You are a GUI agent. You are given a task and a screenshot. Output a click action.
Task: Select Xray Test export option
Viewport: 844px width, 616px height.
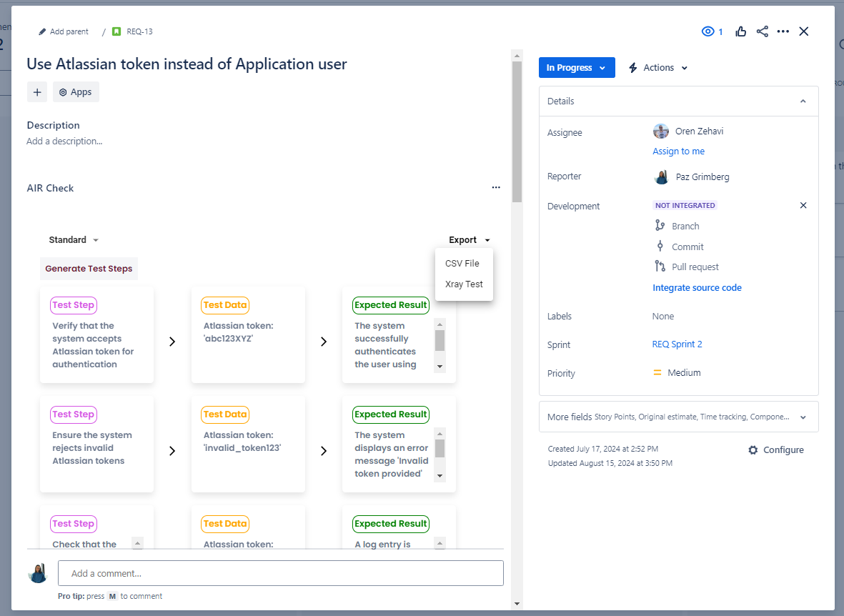tap(464, 284)
